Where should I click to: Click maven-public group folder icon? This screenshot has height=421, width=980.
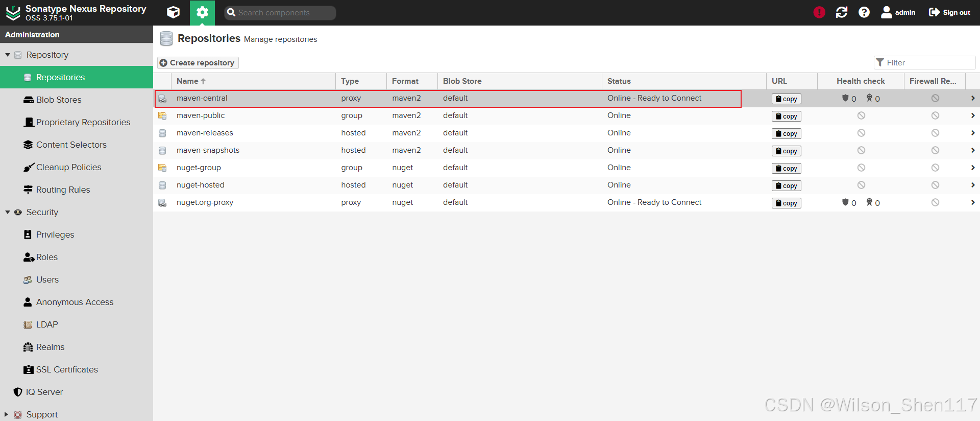click(162, 116)
